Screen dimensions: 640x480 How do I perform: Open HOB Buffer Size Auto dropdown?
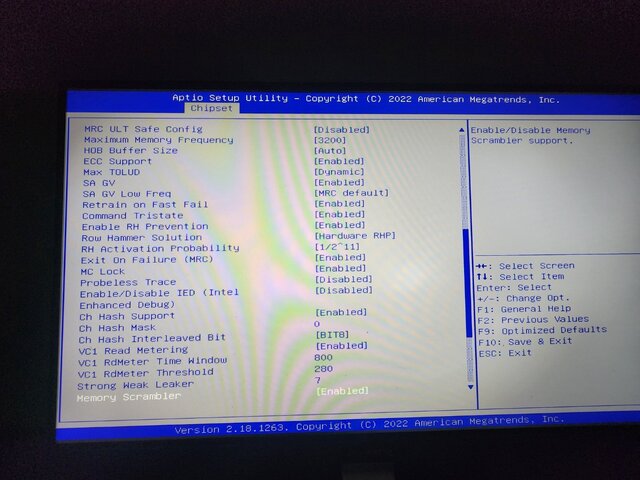point(329,150)
